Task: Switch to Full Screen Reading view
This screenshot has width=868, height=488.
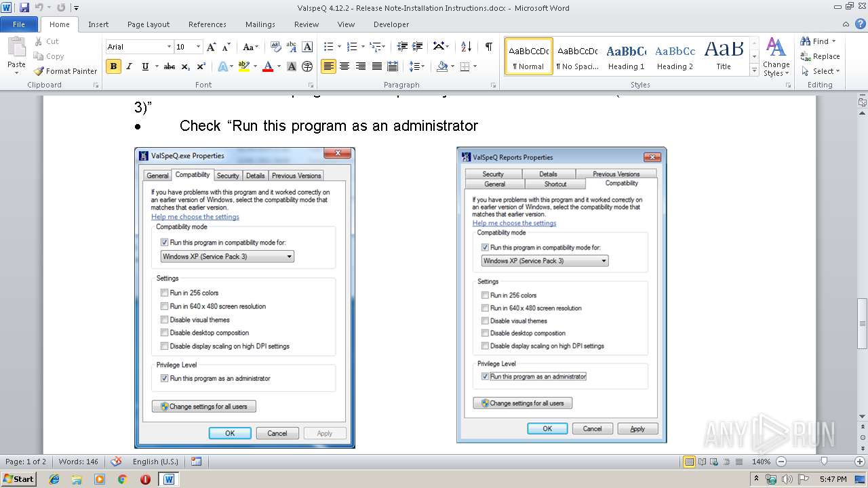Action: tap(703, 462)
